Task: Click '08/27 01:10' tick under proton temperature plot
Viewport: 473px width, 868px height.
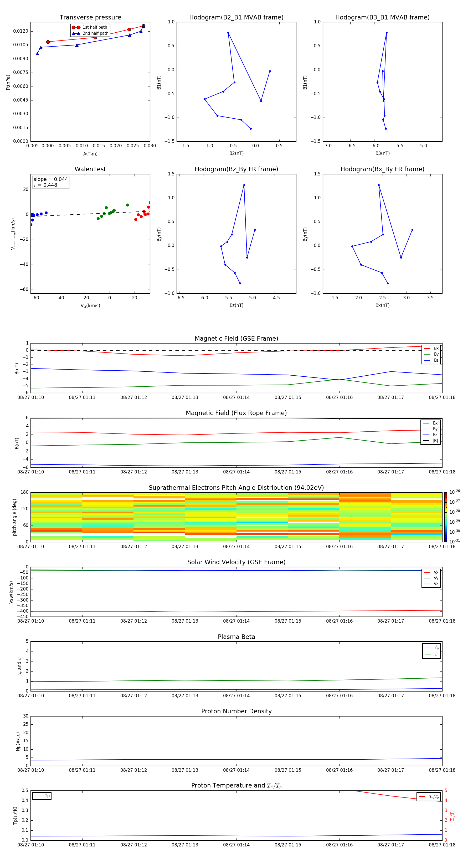Action: 31,845
